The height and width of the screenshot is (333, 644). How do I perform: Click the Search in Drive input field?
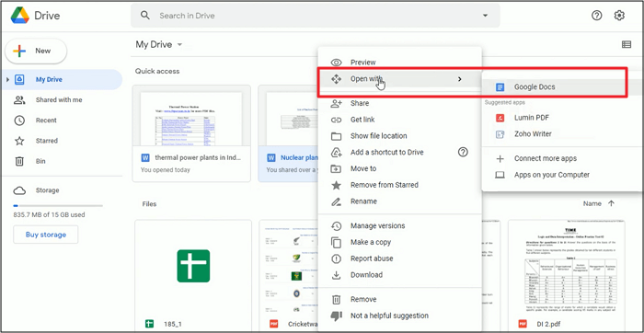pos(316,16)
